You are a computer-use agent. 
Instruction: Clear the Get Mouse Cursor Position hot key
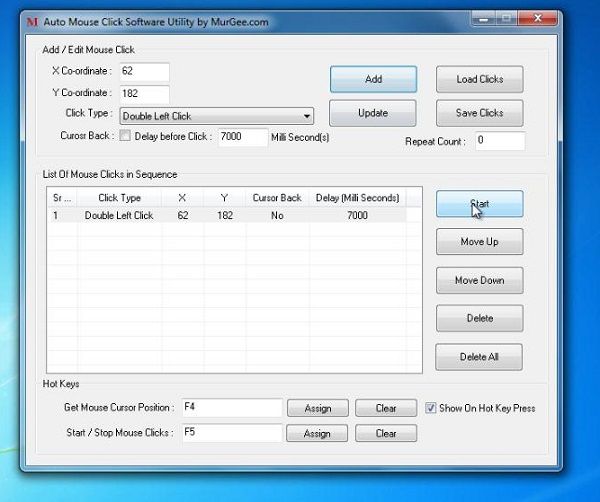pos(386,408)
